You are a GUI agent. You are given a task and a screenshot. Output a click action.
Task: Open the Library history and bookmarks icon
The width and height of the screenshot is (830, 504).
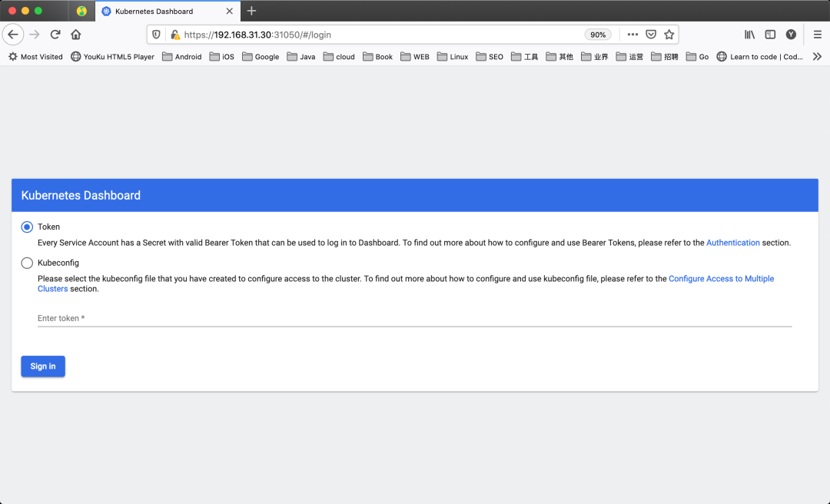(x=749, y=35)
